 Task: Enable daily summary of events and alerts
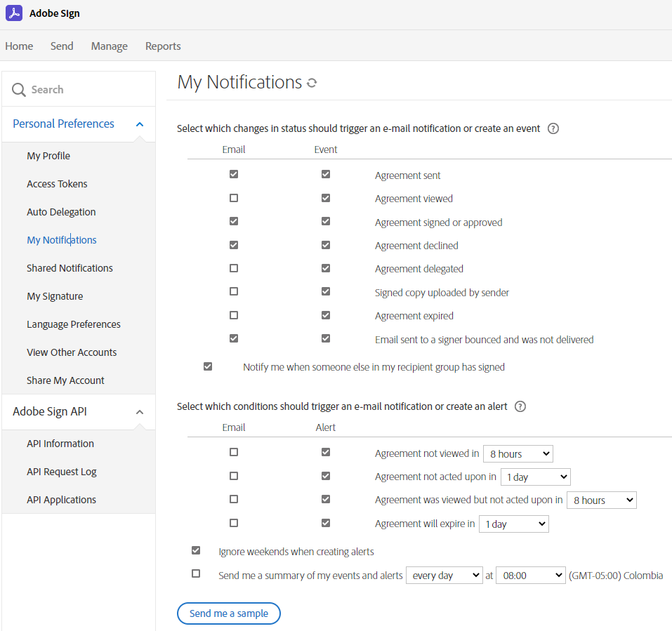(196, 573)
